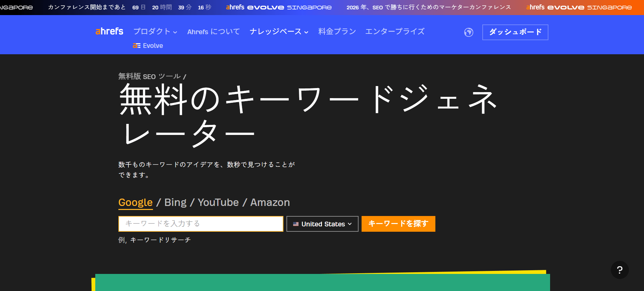Open the help question mark button

(620, 270)
